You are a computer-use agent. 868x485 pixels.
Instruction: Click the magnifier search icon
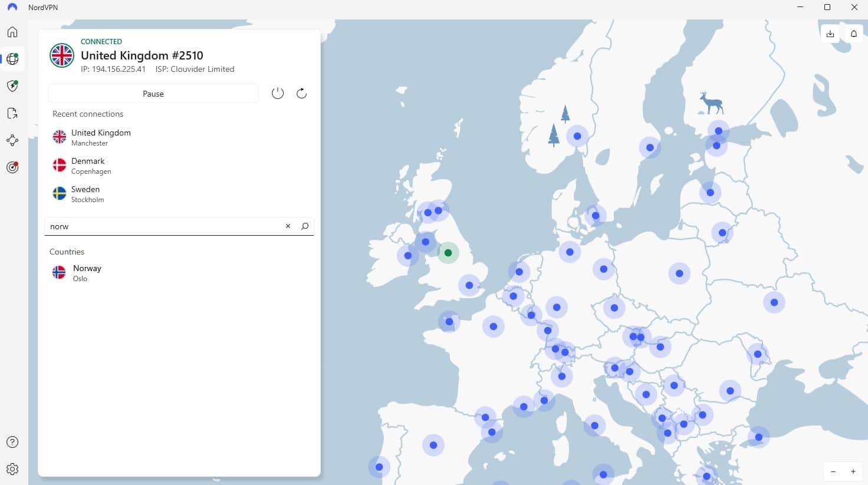tap(305, 226)
